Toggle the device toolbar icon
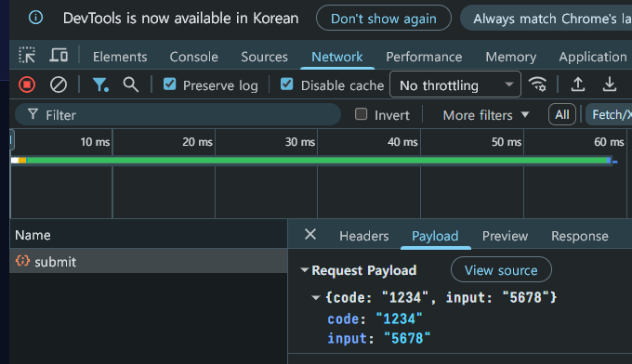This screenshot has width=632, height=364. pos(59,55)
